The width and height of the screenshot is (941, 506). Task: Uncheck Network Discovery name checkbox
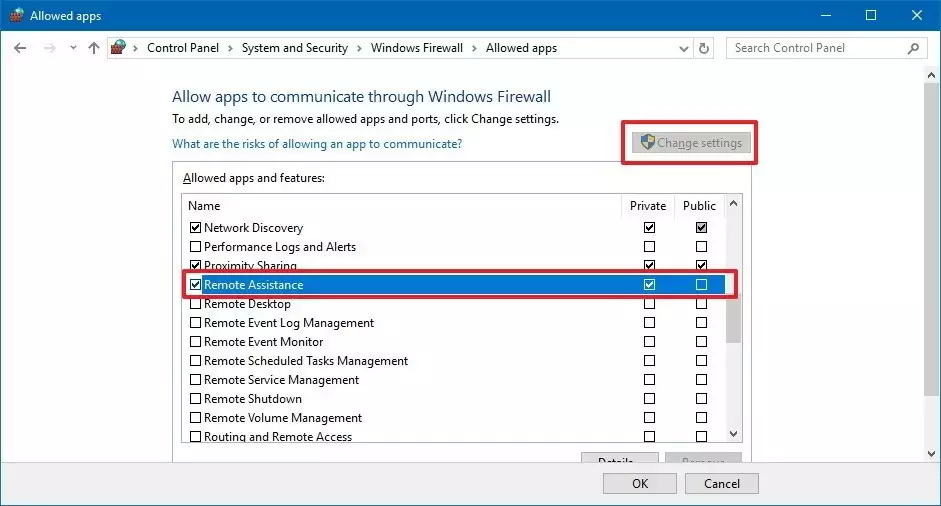[x=195, y=228]
